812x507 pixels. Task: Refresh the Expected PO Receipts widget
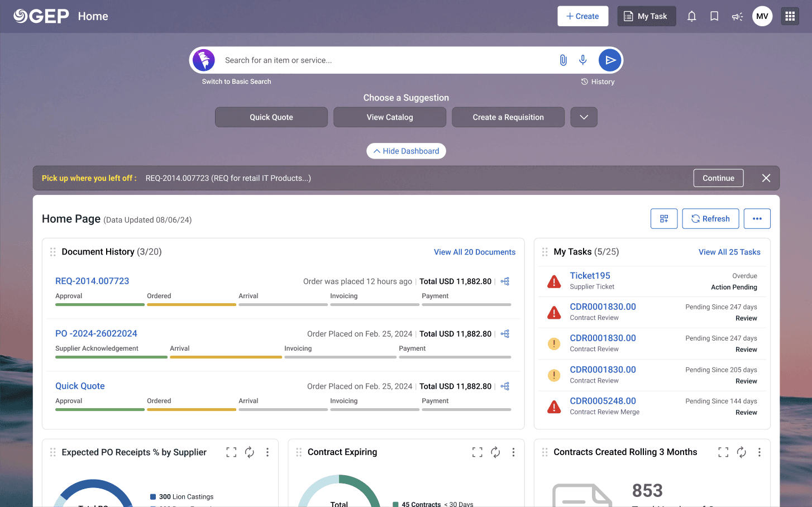coord(250,452)
